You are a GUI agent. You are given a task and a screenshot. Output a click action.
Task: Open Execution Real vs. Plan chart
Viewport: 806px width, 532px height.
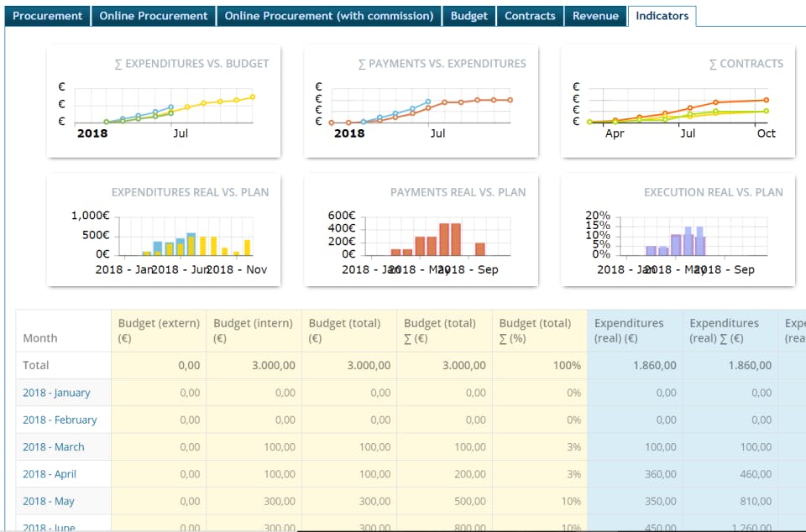[x=678, y=231]
